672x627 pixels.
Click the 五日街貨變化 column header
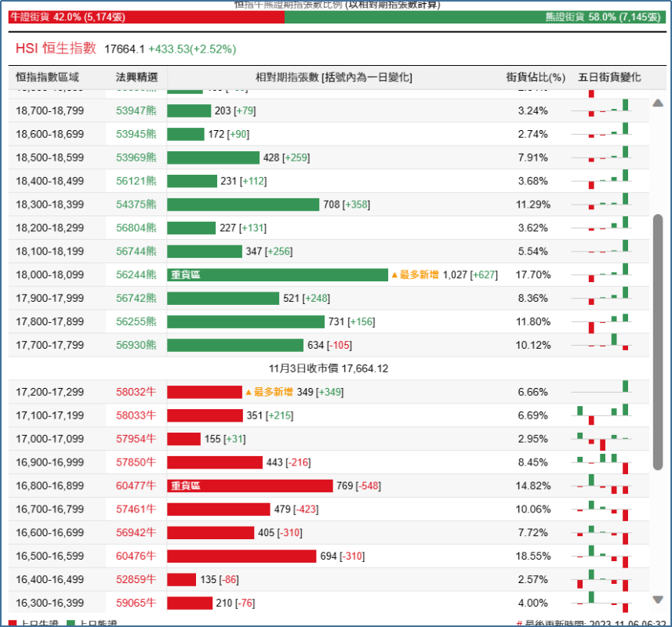[609, 78]
